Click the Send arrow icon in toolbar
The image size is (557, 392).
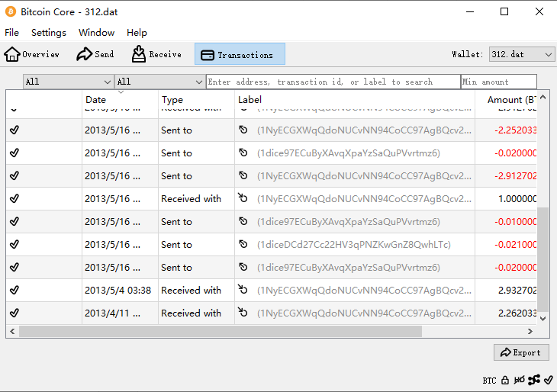tap(84, 54)
